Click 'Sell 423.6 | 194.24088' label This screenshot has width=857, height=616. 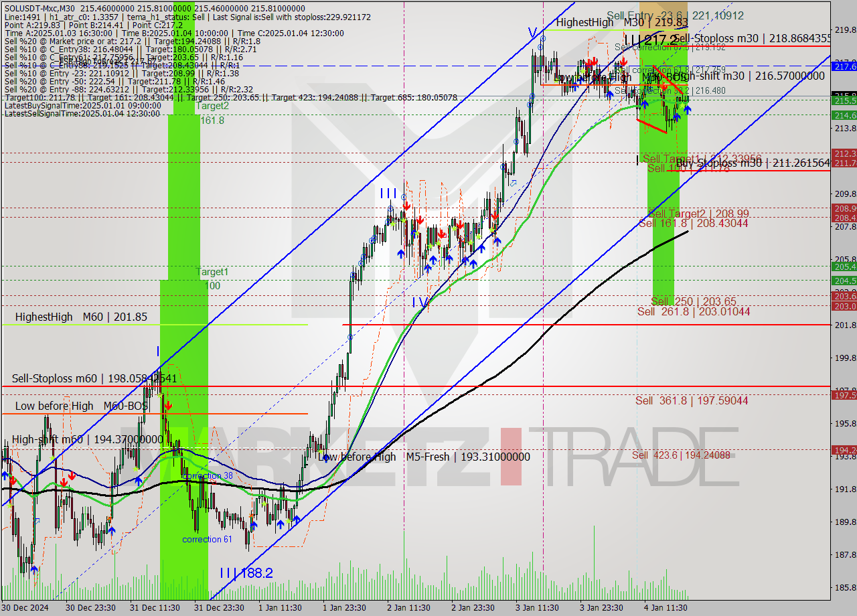pyautogui.click(x=681, y=455)
